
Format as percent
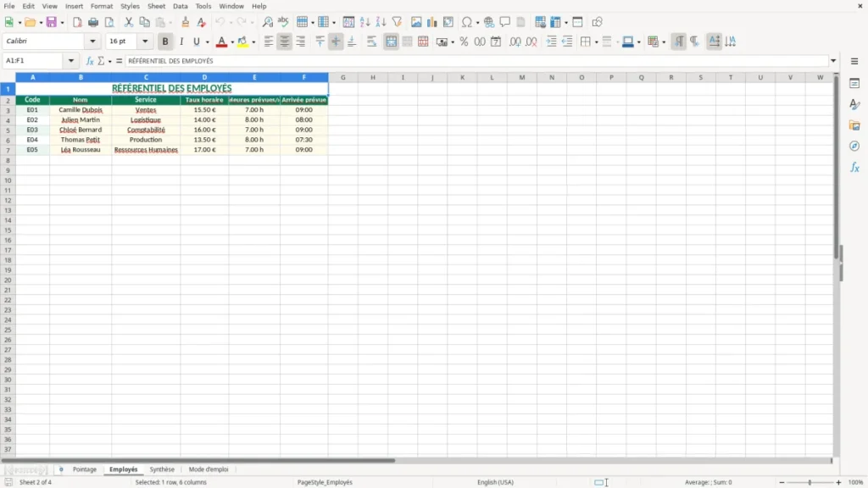pos(464,42)
